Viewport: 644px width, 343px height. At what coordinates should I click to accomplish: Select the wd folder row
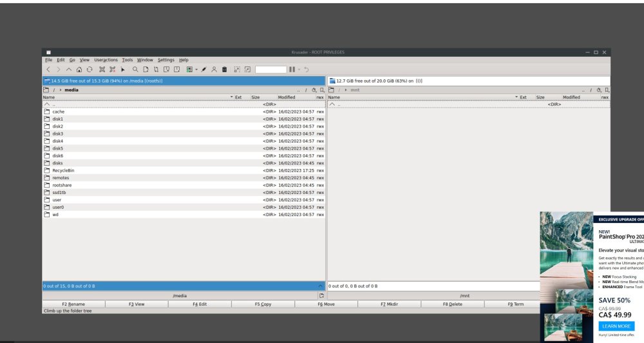click(184, 215)
